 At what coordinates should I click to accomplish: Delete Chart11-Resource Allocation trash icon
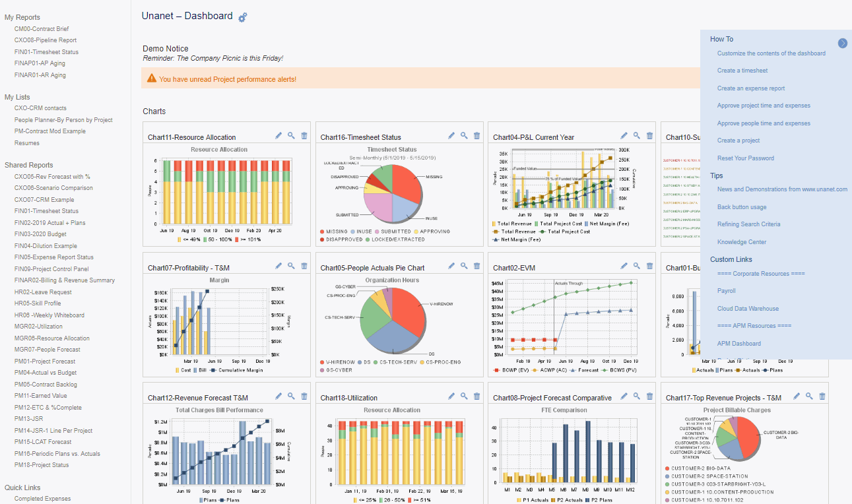tap(304, 135)
